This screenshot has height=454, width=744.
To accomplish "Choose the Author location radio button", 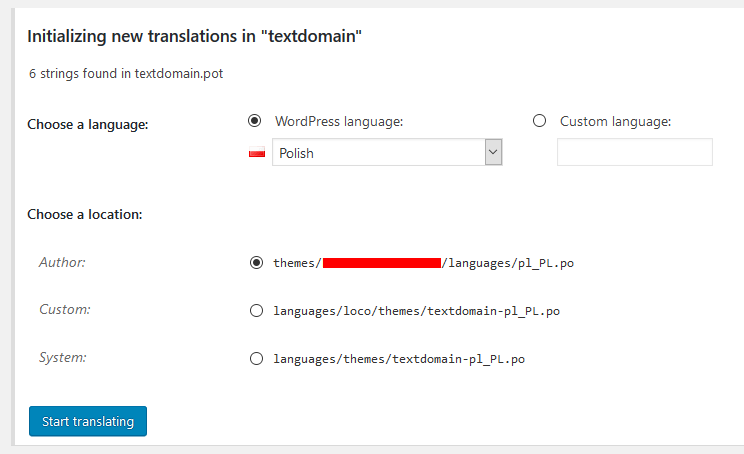I will coord(257,263).
